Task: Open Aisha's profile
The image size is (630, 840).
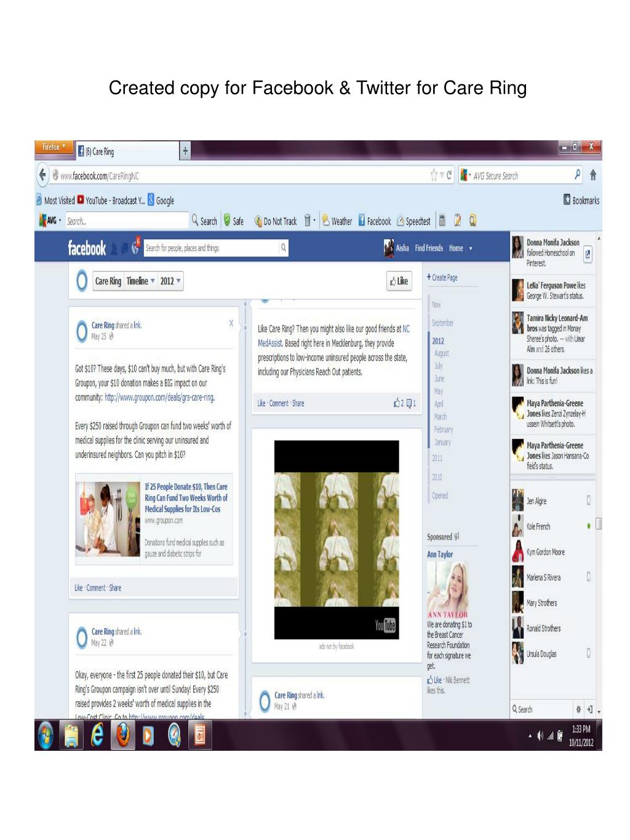Action: click(x=396, y=248)
